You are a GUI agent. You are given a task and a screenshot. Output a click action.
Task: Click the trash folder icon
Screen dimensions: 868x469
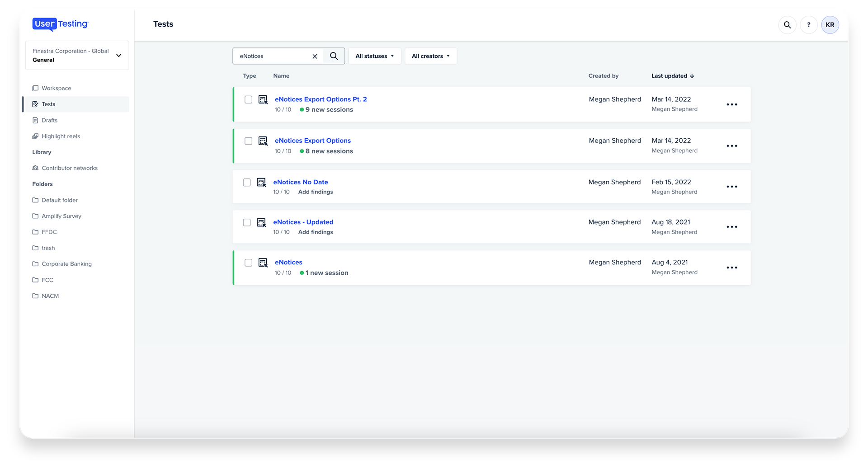click(x=35, y=248)
